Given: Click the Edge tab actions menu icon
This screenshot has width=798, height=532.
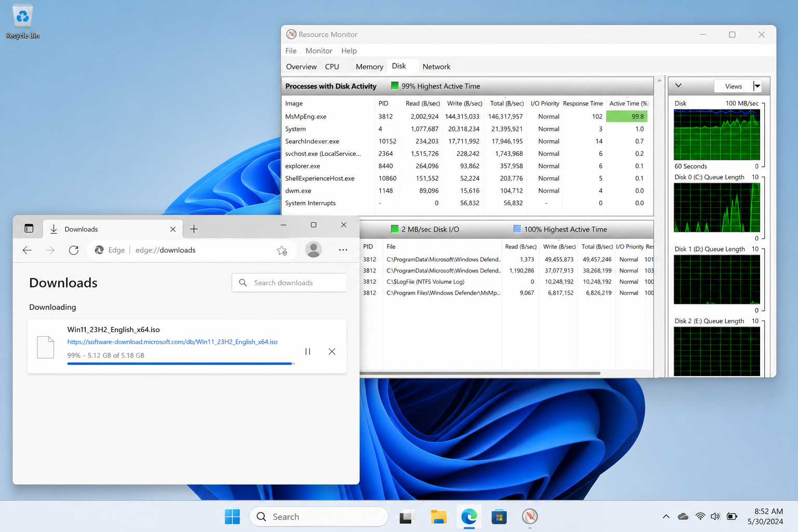Looking at the screenshot, I should (29, 229).
